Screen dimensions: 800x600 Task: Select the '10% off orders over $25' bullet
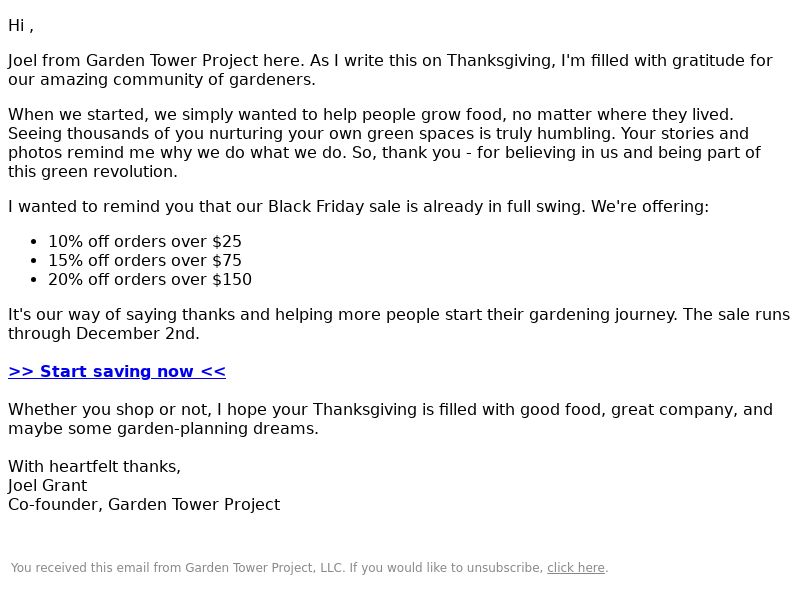pos(145,242)
